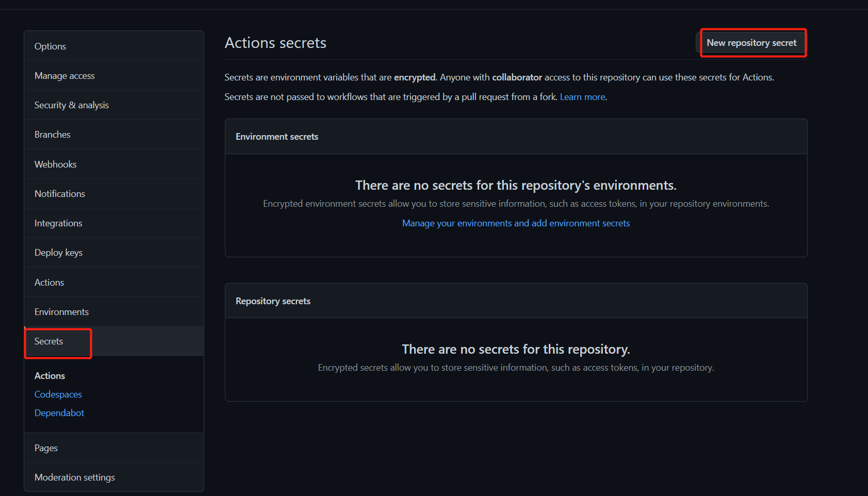This screenshot has height=496, width=868.
Task: Click the Actions secrets page heading
Action: pos(275,43)
